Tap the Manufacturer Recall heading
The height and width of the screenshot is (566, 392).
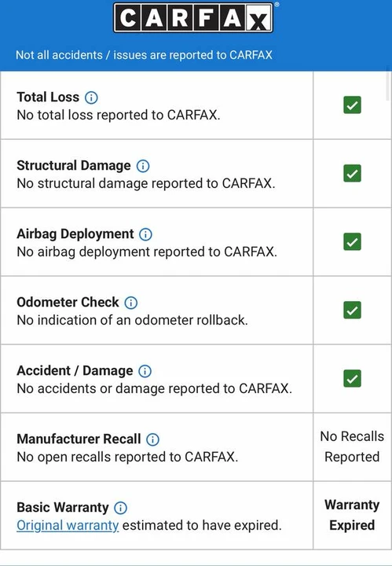point(79,439)
